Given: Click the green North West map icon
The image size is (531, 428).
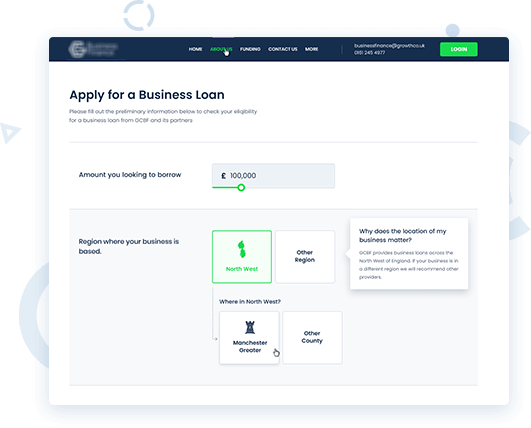Looking at the screenshot, I should click(x=241, y=249).
